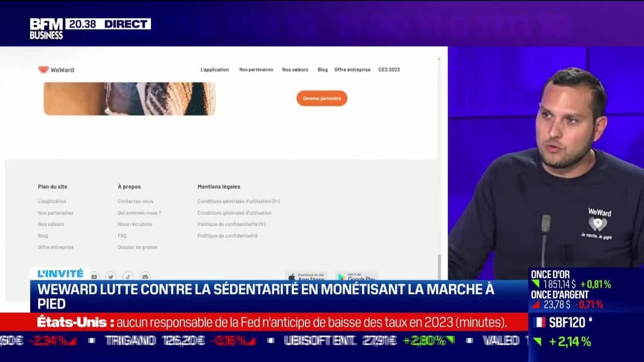Open Conditions générales d'utilisation link without (fr)
Screen dimensions: 644x362
[235, 213]
